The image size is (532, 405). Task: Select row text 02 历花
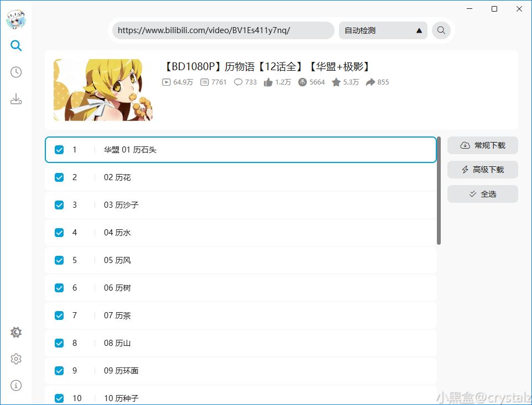point(117,177)
